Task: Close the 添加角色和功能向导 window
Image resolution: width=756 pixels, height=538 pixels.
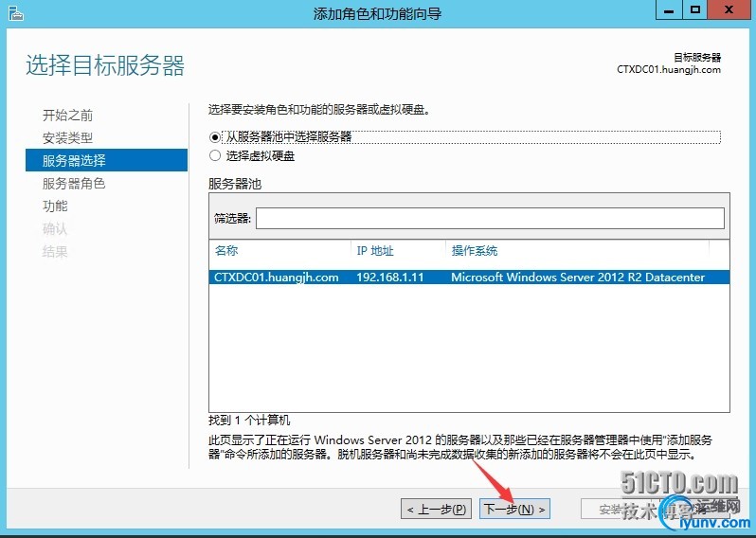Action: [729, 10]
